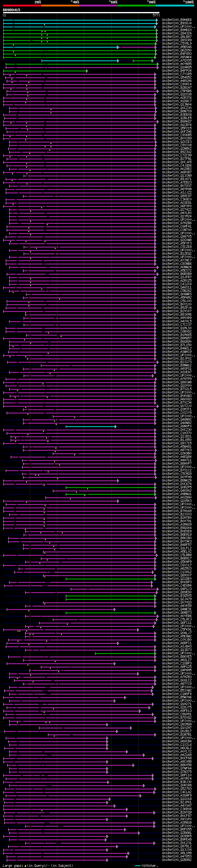Open hit UniRef100_Q9SCR9
This screenshot has height=868, width=197.
pyautogui.click(x=177, y=40)
